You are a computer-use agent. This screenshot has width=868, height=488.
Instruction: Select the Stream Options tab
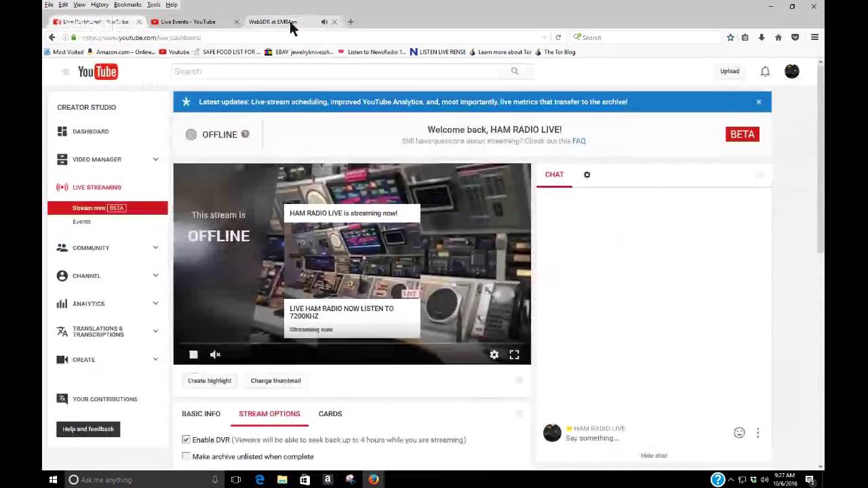269,413
